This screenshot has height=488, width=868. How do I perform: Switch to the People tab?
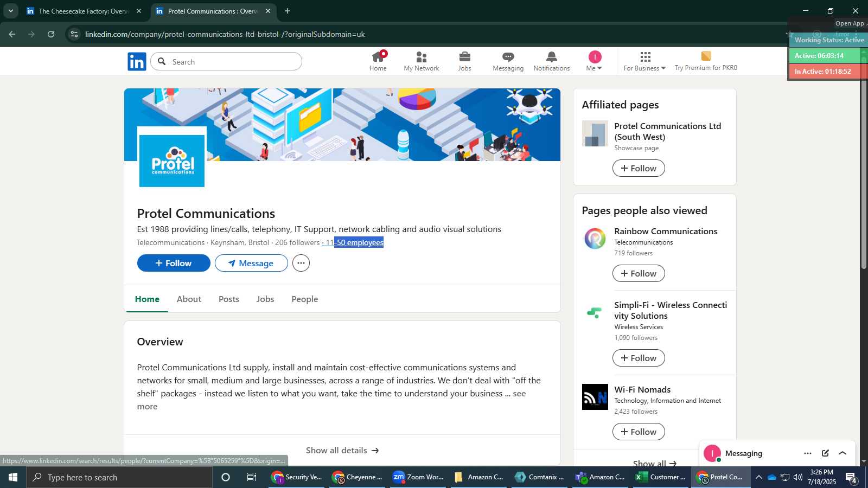point(304,299)
